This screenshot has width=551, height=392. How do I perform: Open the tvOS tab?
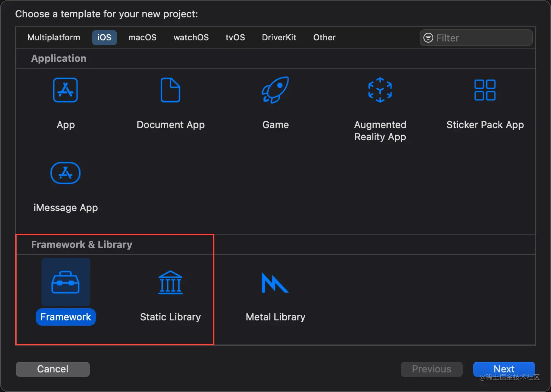coord(235,37)
